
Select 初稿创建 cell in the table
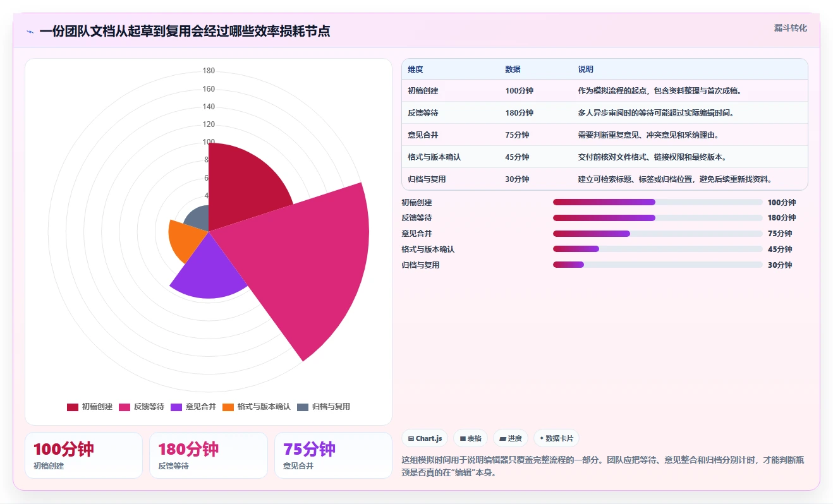point(423,91)
